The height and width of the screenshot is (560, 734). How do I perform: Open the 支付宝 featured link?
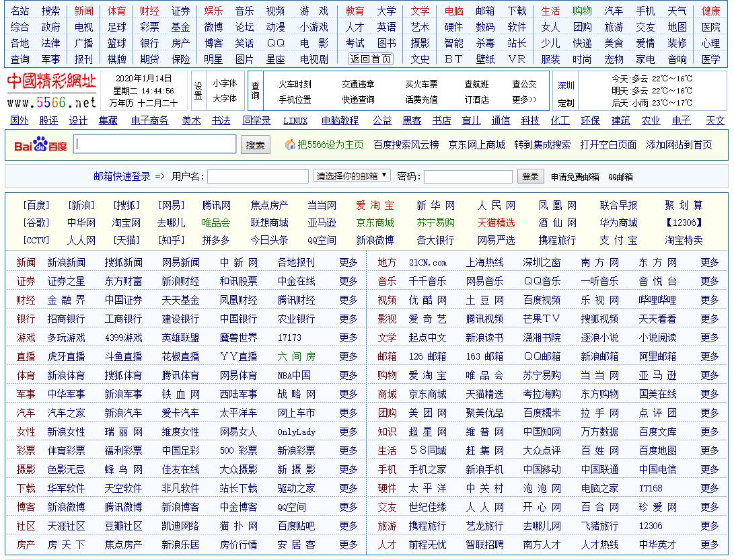(x=618, y=241)
